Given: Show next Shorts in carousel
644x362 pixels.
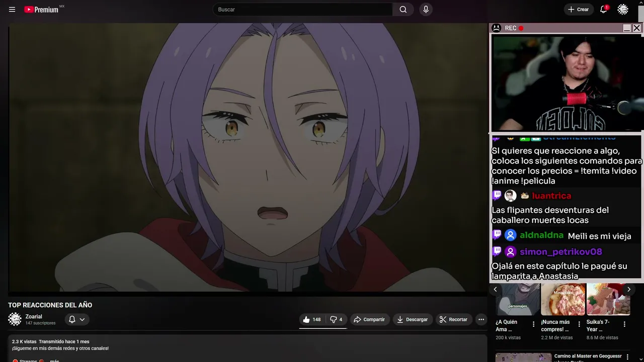Looking at the screenshot, I should (628, 289).
